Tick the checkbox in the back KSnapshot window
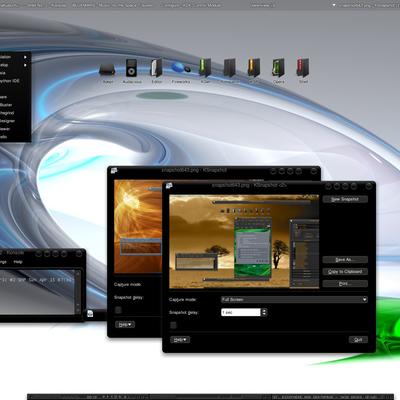The height and width of the screenshot is (400, 400). 118,310
